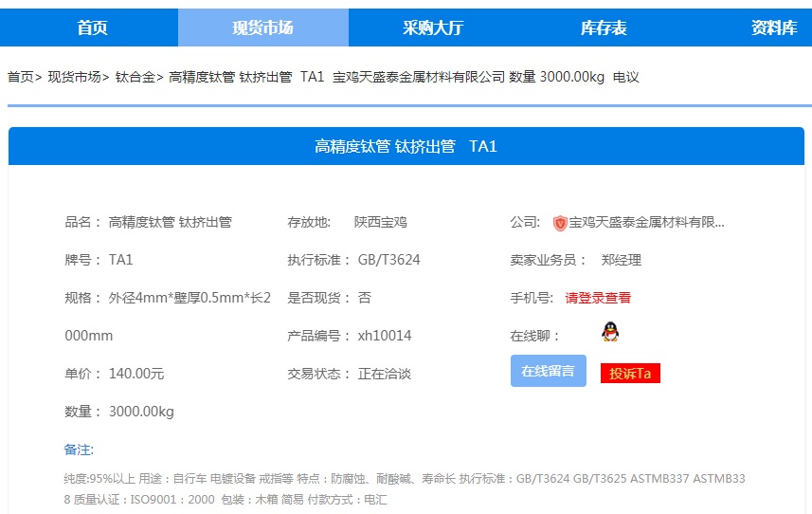Open the QQ penguin chat icon
The image size is (812, 514).
610,331
